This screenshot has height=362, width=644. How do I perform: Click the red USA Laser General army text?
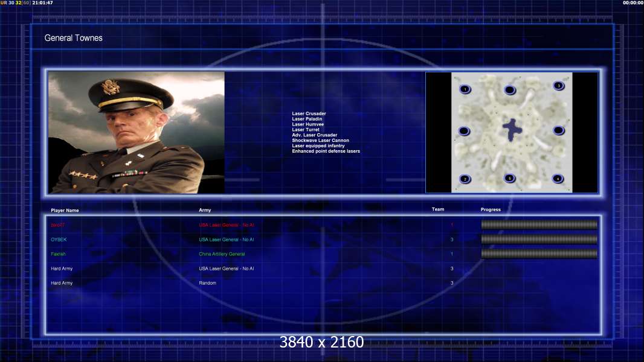(227, 225)
